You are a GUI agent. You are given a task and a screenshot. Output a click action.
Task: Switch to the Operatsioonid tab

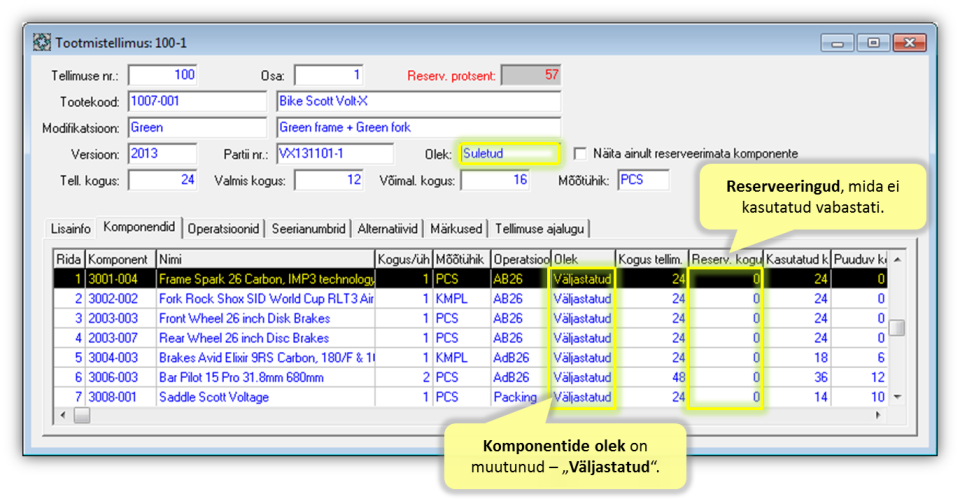[x=227, y=228]
